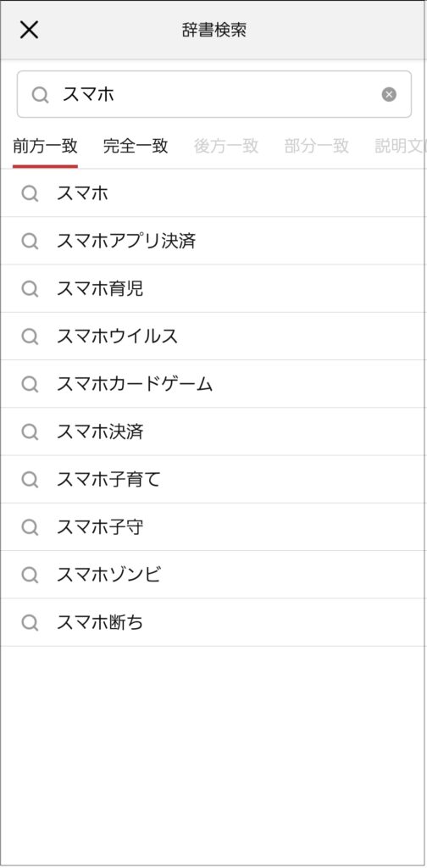Image resolution: width=427 pixels, height=868 pixels.
Task: Select the スマホ子育て suggestion
Action: pyautogui.click(x=213, y=480)
